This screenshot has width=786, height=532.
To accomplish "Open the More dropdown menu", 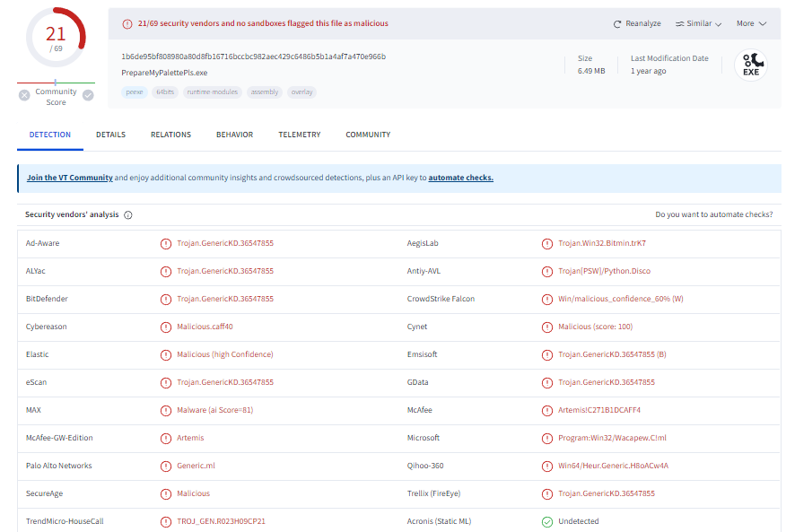I will point(751,24).
